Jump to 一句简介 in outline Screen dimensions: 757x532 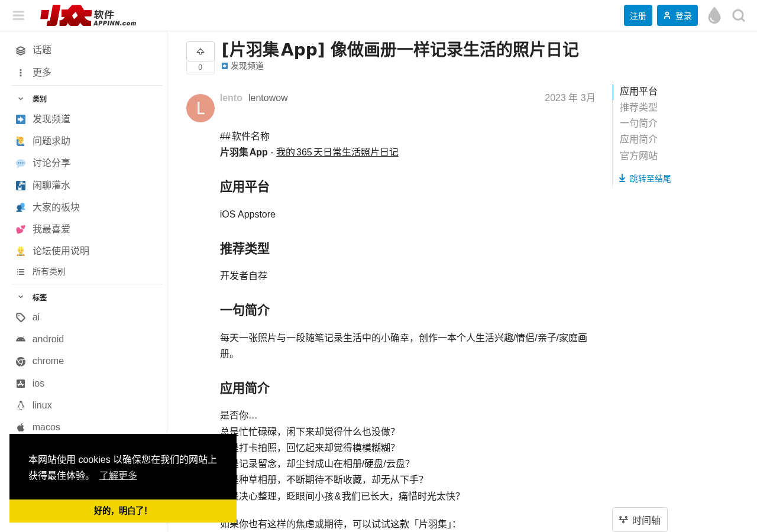point(639,124)
